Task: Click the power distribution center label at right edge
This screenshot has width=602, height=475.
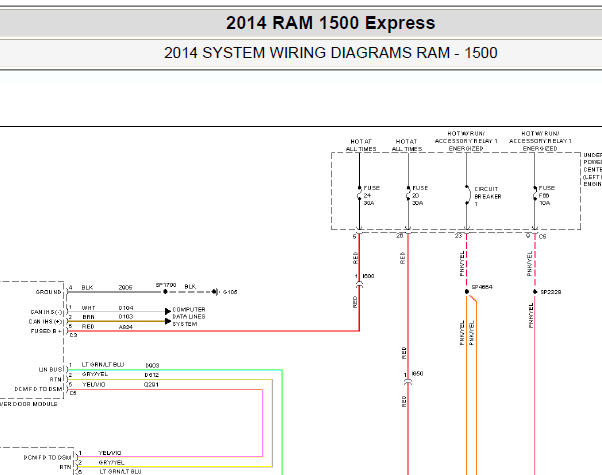Action: pyautogui.click(x=592, y=170)
